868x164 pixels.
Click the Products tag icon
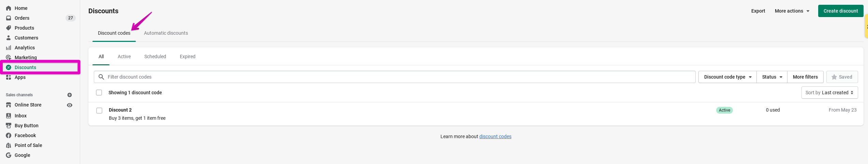pyautogui.click(x=9, y=28)
